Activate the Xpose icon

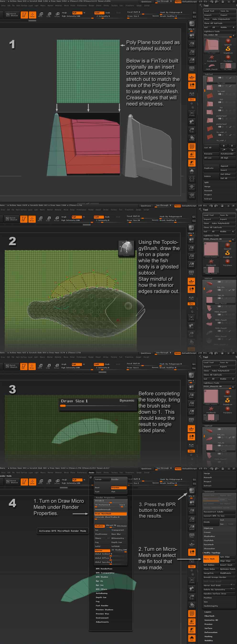[x=192, y=179]
